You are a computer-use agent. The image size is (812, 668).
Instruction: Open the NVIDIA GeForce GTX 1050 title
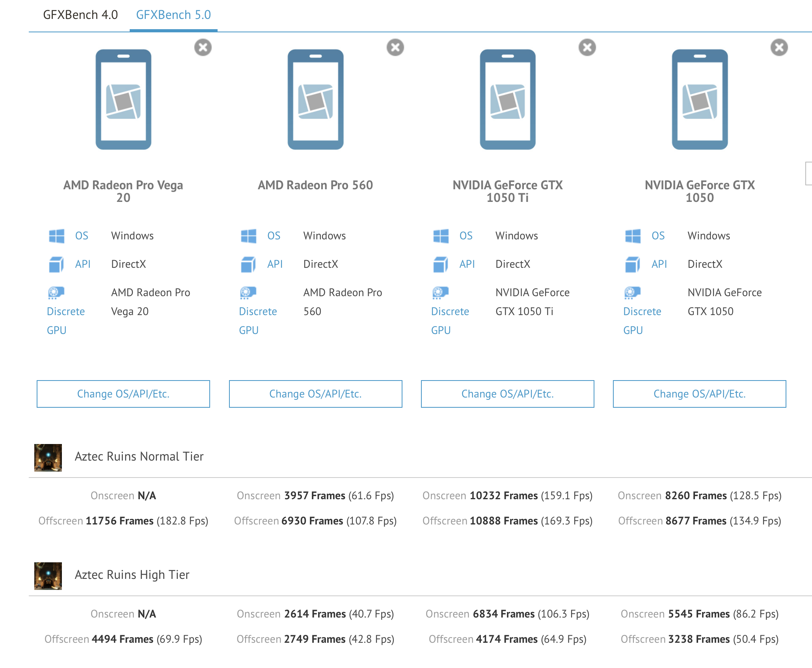tap(700, 191)
